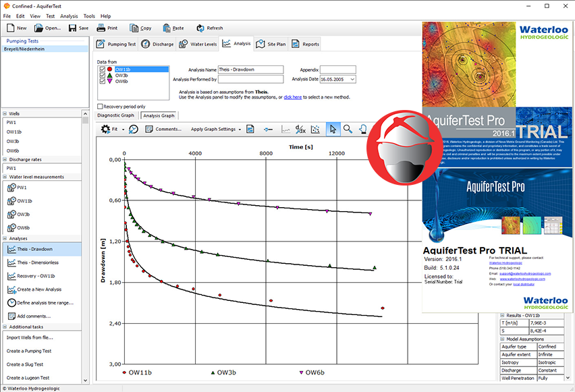
Task: Click the greyed line-graph toolbar icon
Action: pyautogui.click(x=285, y=129)
